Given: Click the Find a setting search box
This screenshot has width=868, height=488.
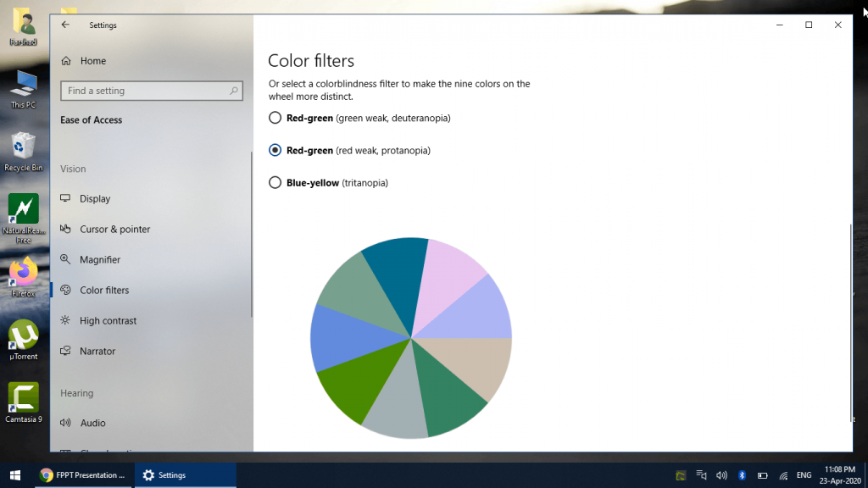Looking at the screenshot, I should [x=151, y=91].
